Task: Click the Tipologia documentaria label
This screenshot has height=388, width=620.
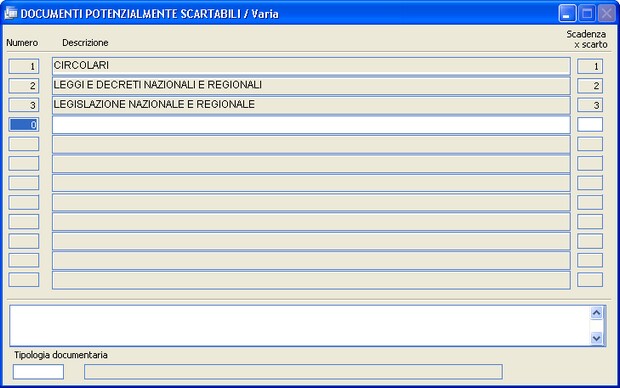Action: 60,355
